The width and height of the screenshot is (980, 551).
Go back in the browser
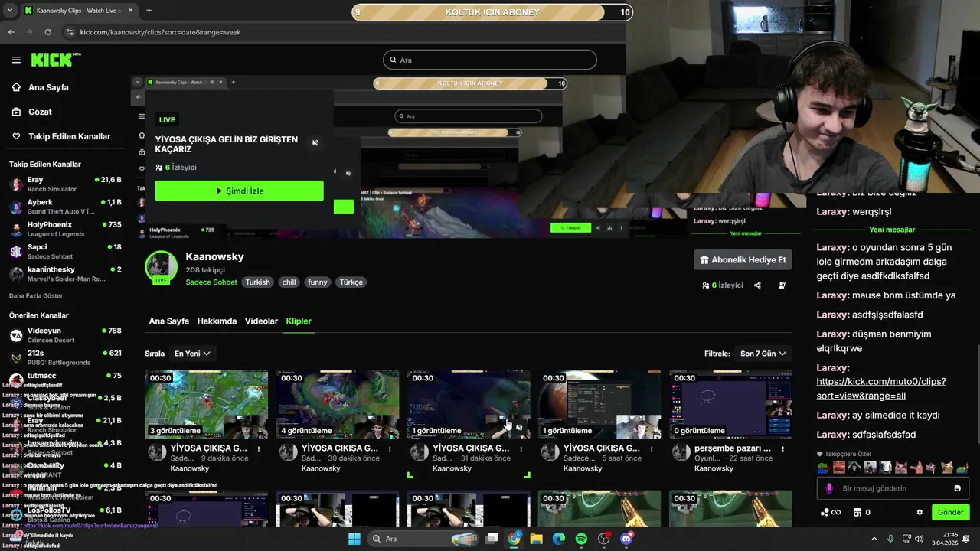pos(11,32)
